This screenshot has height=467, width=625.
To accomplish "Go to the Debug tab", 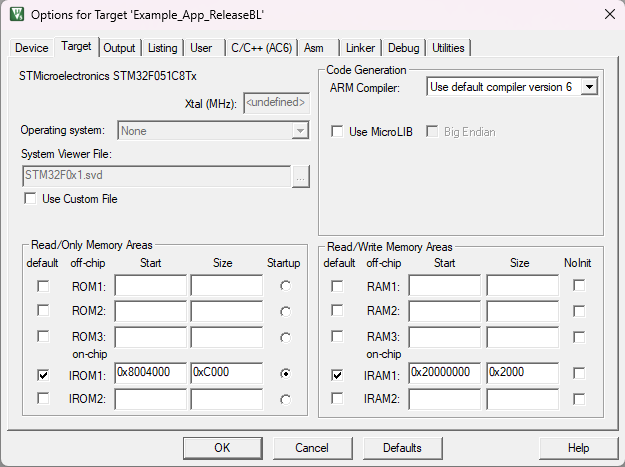I will coord(404,48).
